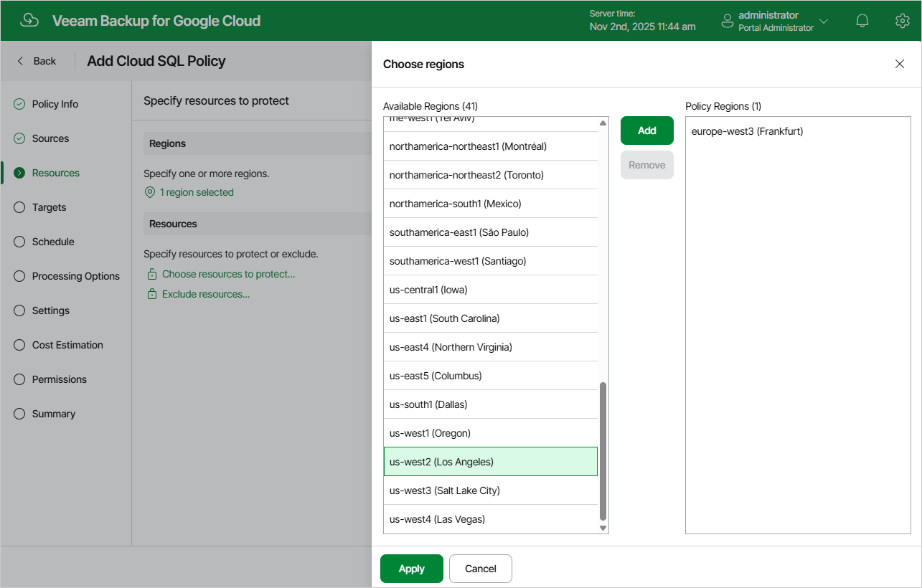The width and height of the screenshot is (922, 588).
Task: Select us-east4 (Northern Virginia)
Action: click(491, 347)
